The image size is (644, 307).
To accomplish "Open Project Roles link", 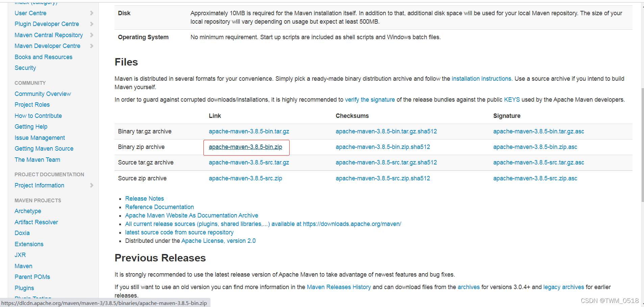I will (32, 105).
